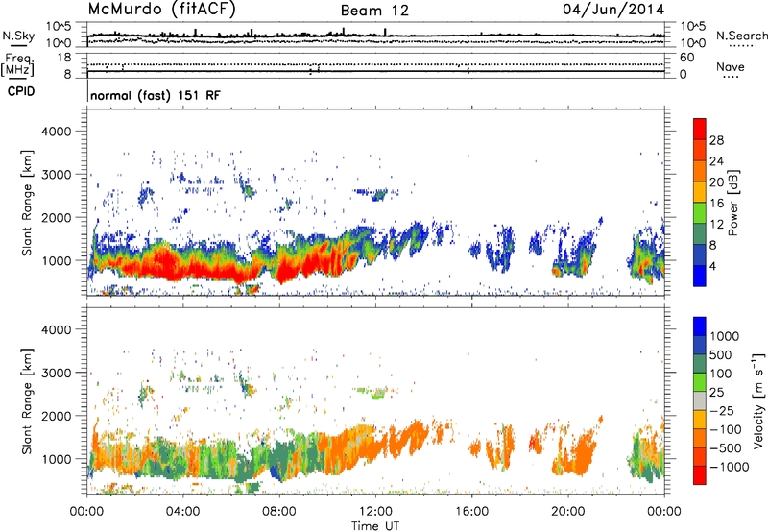This screenshot has width=768, height=532.
Task: Click the -25 label on the velocity colorbar
Action: [x=721, y=411]
